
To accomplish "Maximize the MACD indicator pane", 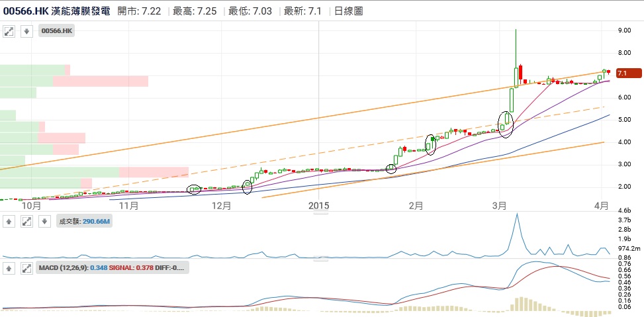I will pos(26,268).
